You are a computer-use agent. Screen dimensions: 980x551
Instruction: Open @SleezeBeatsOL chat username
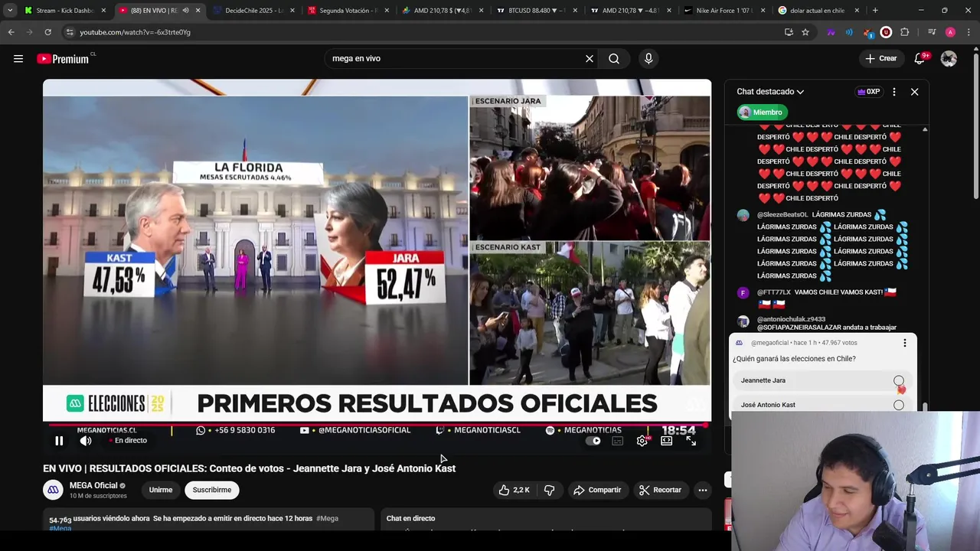[782, 215]
